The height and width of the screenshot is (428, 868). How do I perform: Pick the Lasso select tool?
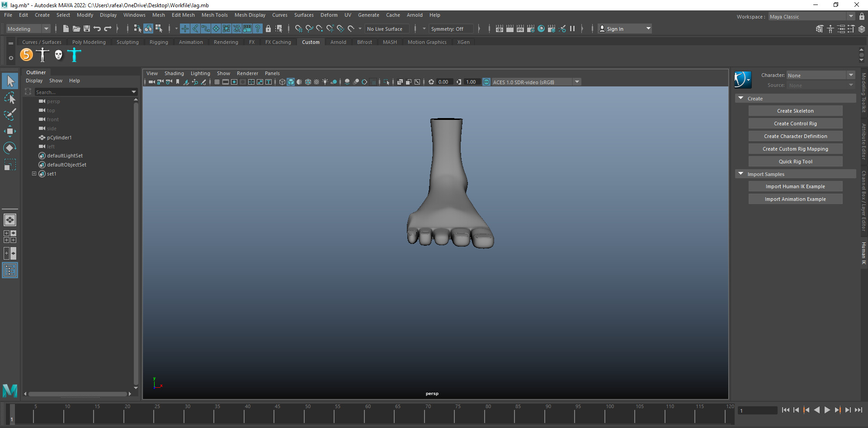(x=9, y=98)
